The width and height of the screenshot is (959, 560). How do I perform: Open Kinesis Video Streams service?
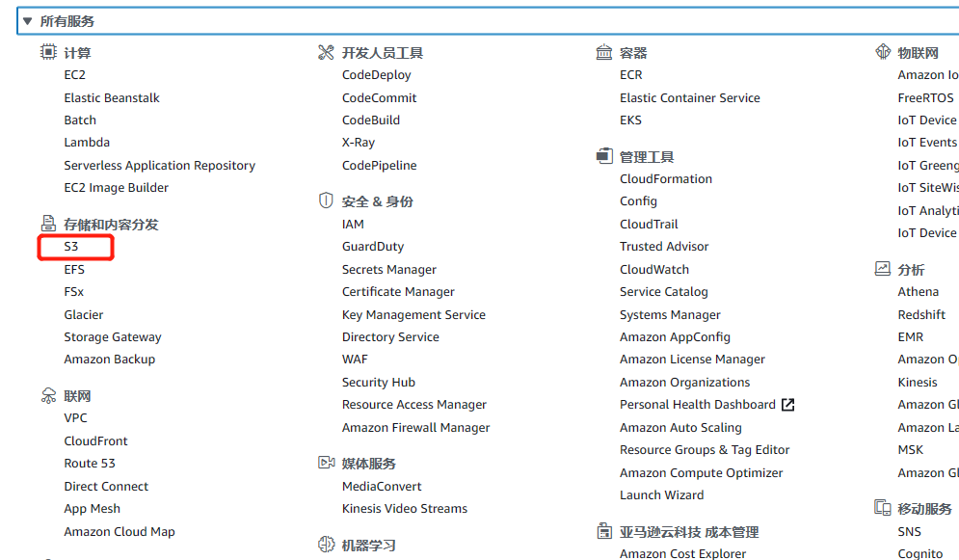(x=404, y=509)
